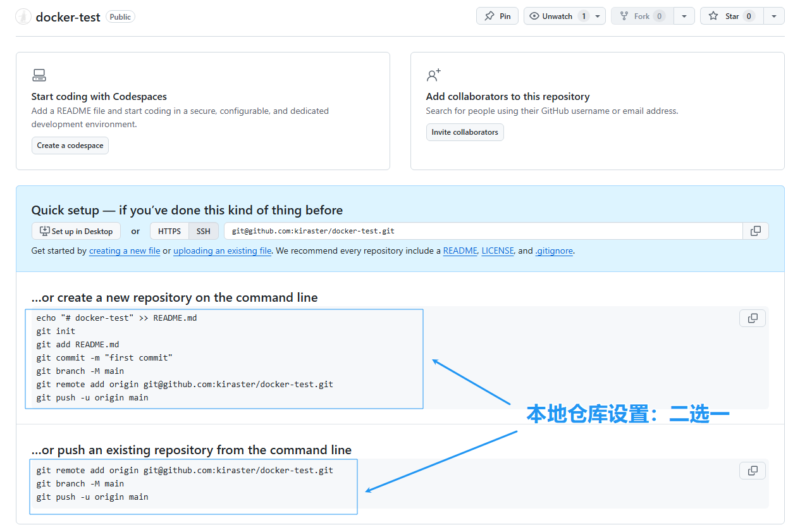This screenshot has height=532, width=800.
Task: Open the README link
Action: point(460,251)
